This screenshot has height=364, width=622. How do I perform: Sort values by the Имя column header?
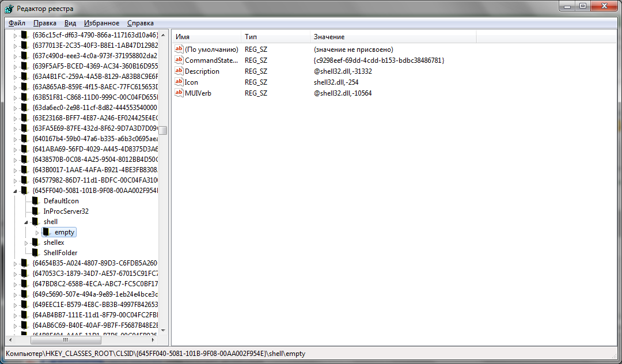[206, 36]
